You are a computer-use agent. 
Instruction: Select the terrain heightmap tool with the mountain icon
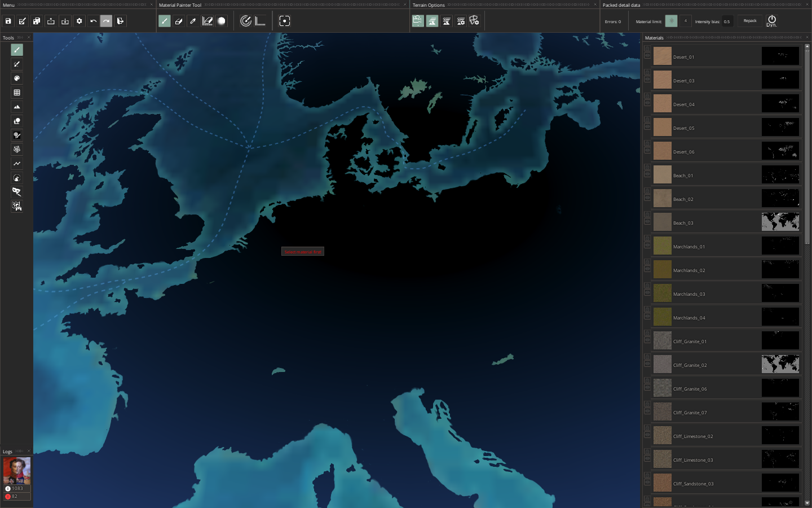click(17, 107)
